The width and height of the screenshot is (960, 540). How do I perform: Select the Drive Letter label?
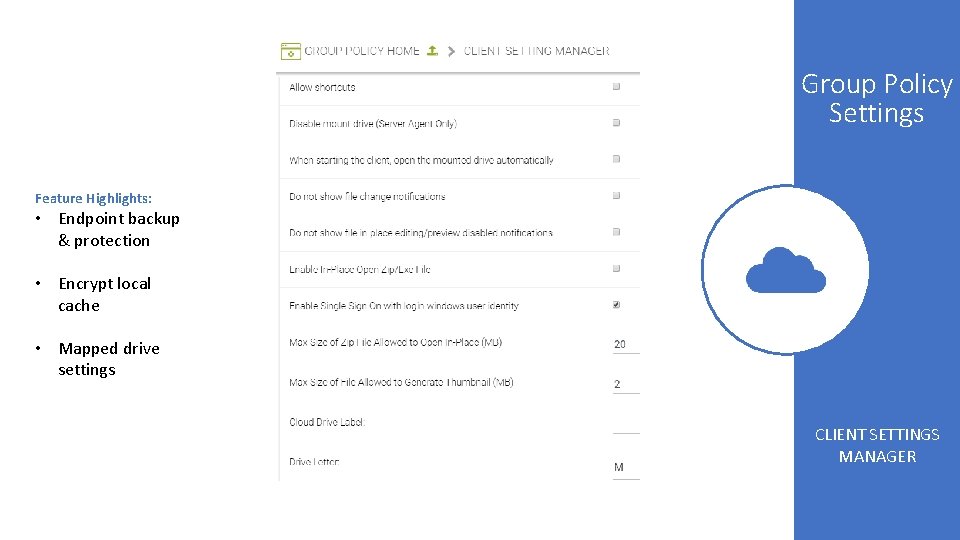314,462
